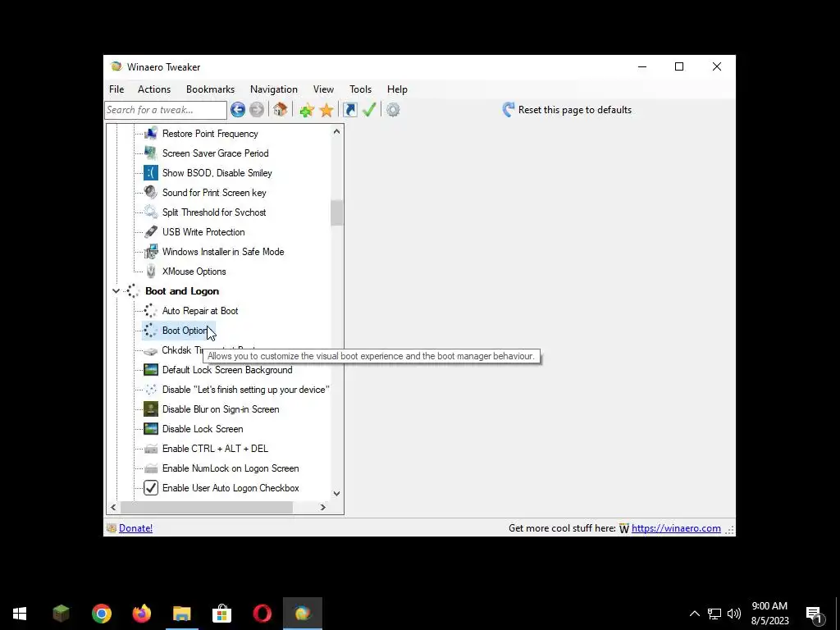Open the Help menu
Screen dimensions: 840x630
pyautogui.click(x=398, y=89)
